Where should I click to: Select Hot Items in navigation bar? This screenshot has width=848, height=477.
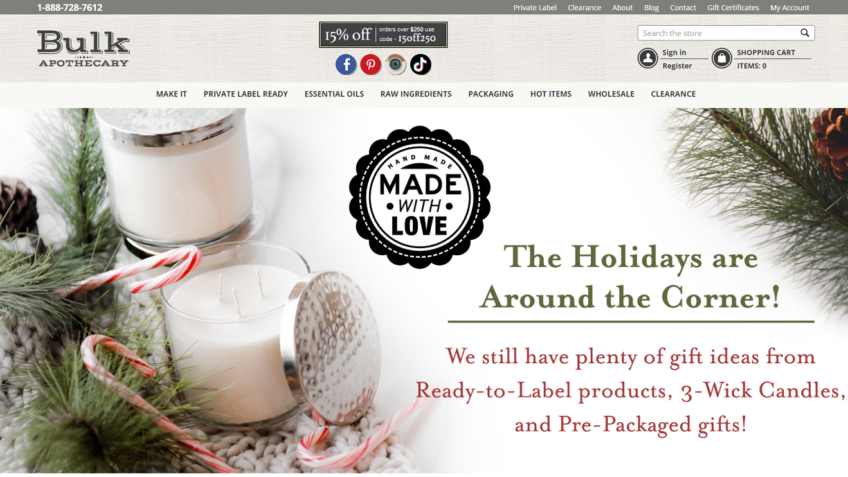pos(551,94)
